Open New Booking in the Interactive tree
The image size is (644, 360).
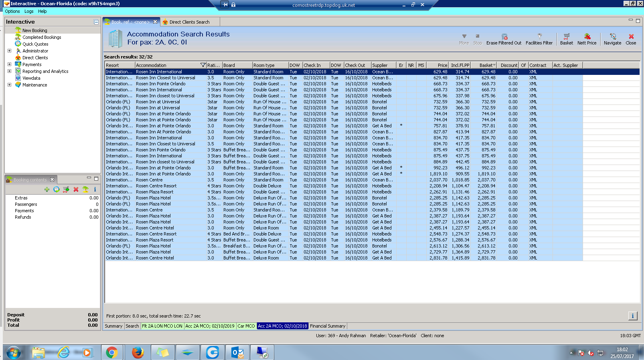click(34, 30)
